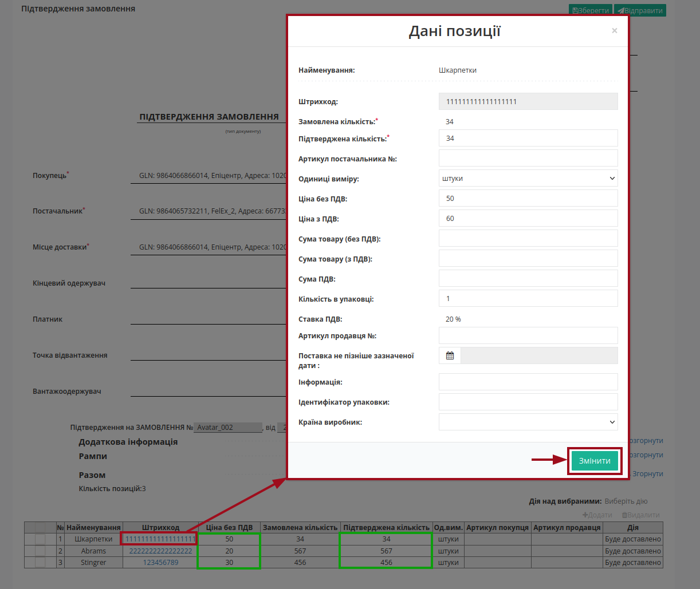The image size is (700, 589).
Task: Tick the checkbox for Stingrer row
Action: (40, 562)
